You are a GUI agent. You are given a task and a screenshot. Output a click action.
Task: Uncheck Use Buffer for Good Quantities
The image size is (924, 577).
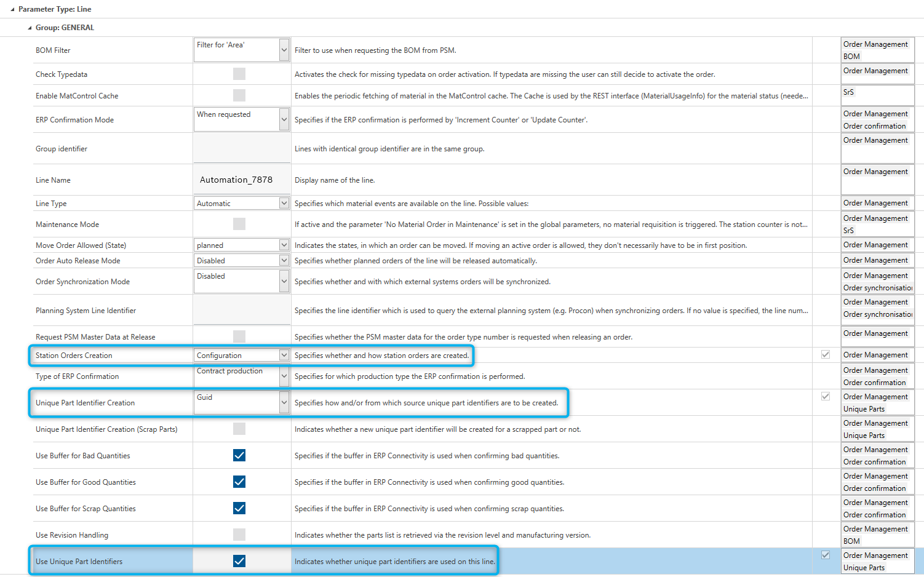[x=239, y=482]
